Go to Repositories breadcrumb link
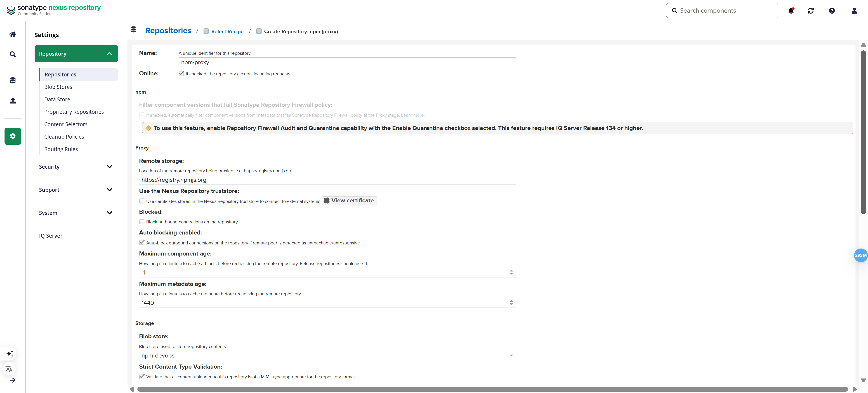The width and height of the screenshot is (868, 393). (168, 31)
